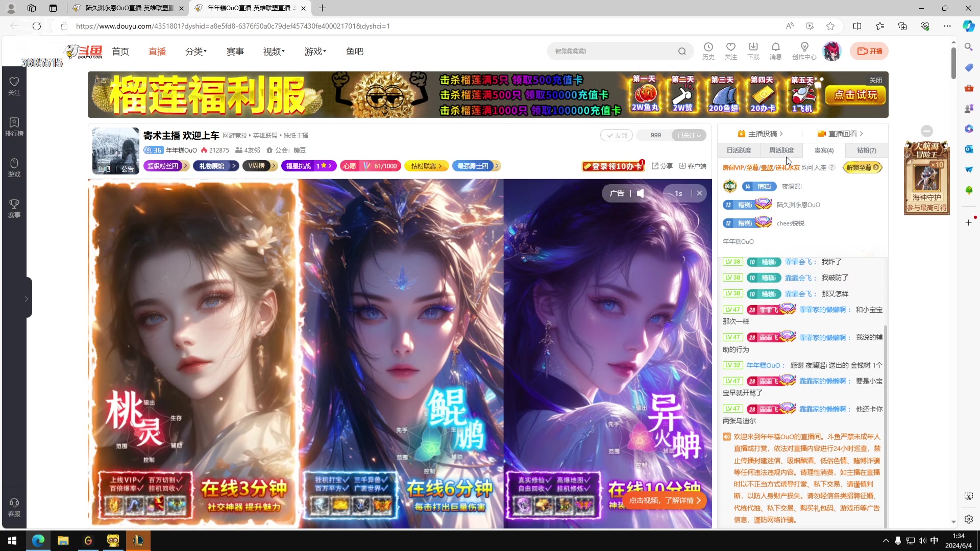Screen dimensions: 980x551
Task: Open the volume icon in system tray
Action: [922, 541]
